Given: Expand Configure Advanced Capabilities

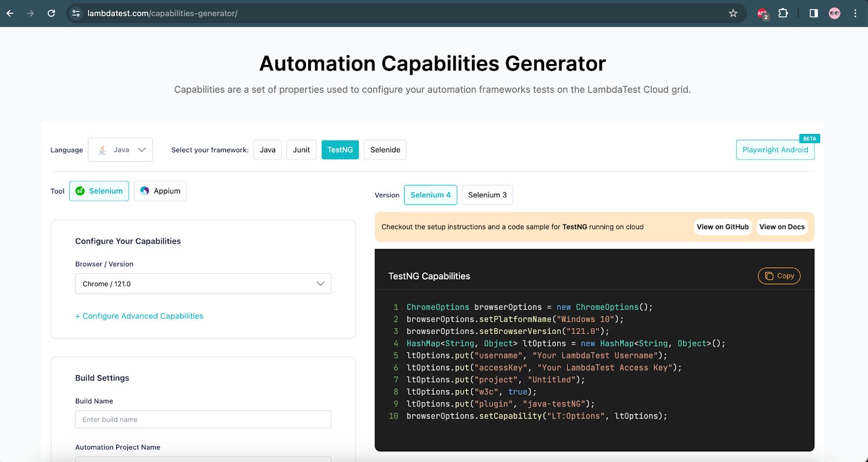Looking at the screenshot, I should (139, 316).
